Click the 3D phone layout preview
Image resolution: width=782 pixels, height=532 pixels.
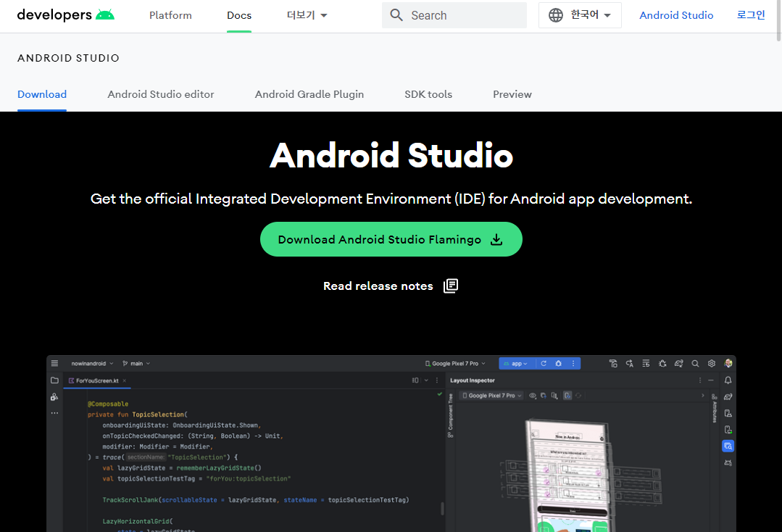coord(570,474)
